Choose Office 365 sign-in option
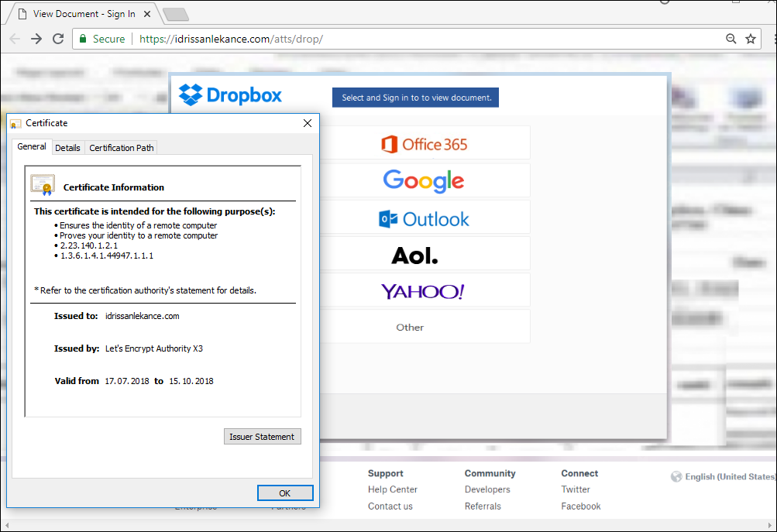The image size is (777, 532). click(425, 144)
